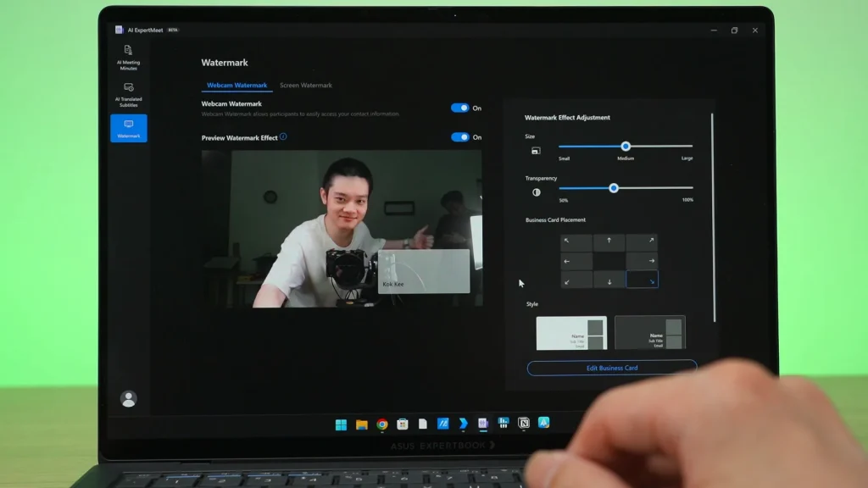The height and width of the screenshot is (488, 868).
Task: Switch to the Webcam Watermark tab
Action: click(x=237, y=86)
